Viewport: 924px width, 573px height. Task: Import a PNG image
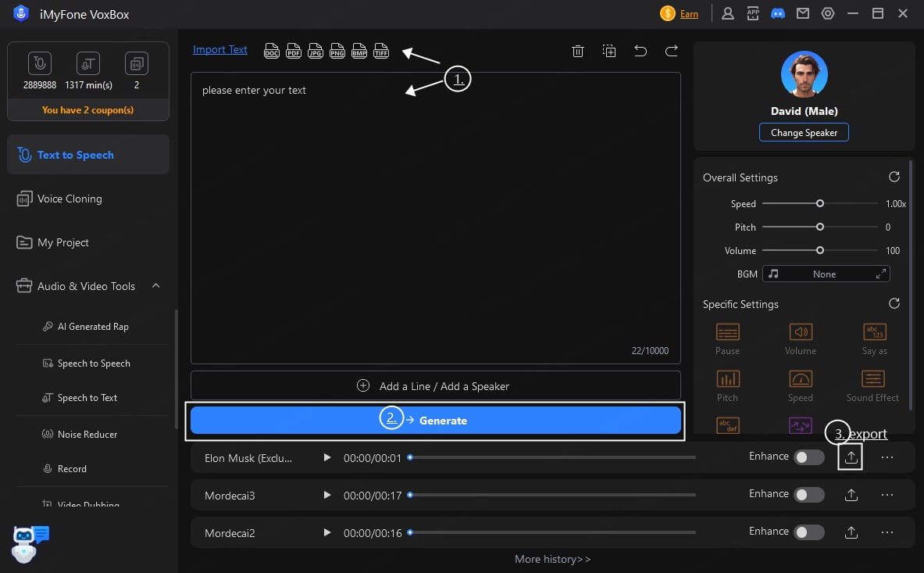coord(337,51)
